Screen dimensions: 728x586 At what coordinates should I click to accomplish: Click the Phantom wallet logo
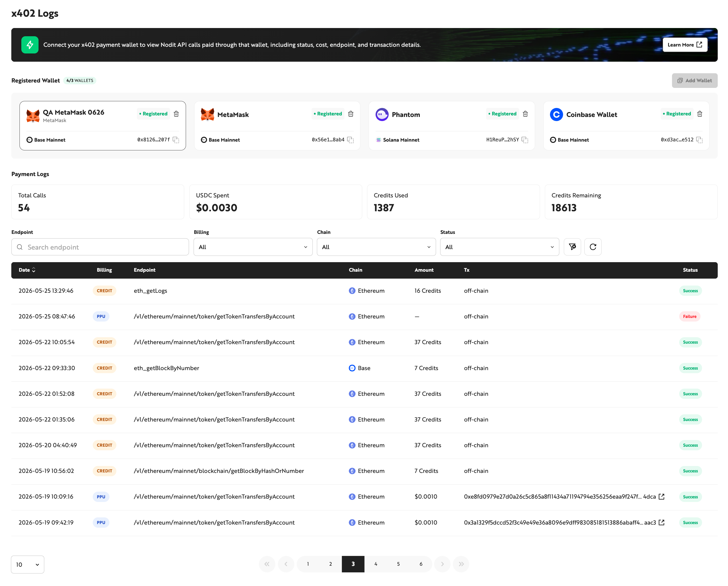382,114
